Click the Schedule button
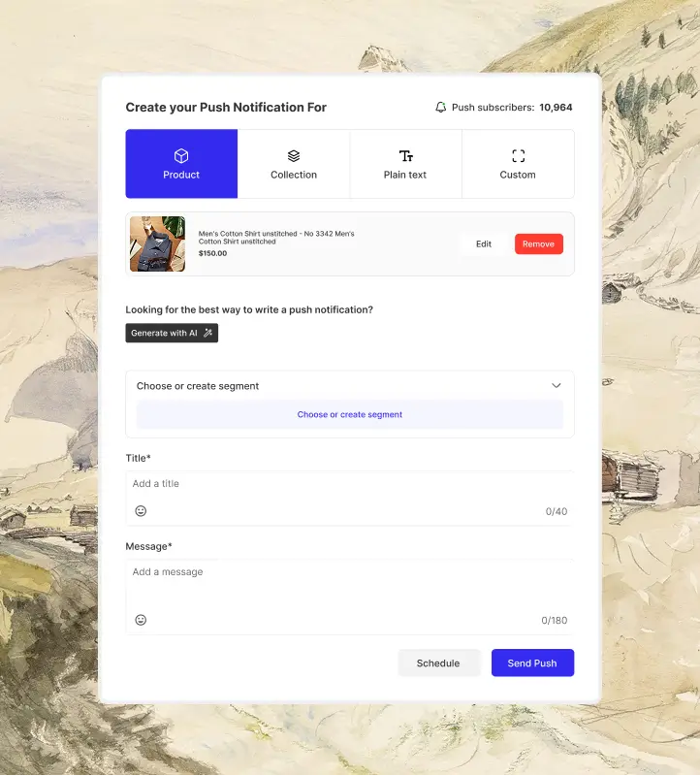 tap(439, 663)
